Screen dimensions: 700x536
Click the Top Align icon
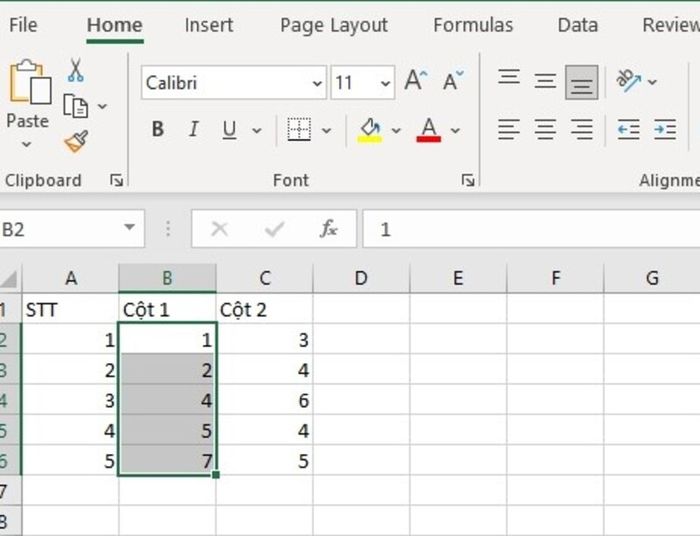[x=509, y=78]
